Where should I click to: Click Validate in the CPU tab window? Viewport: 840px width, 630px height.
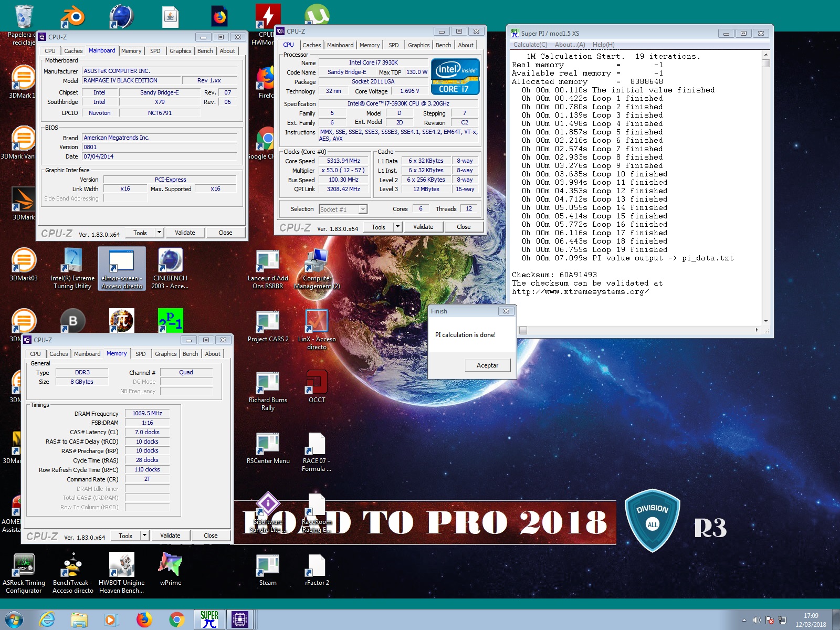coord(423,227)
